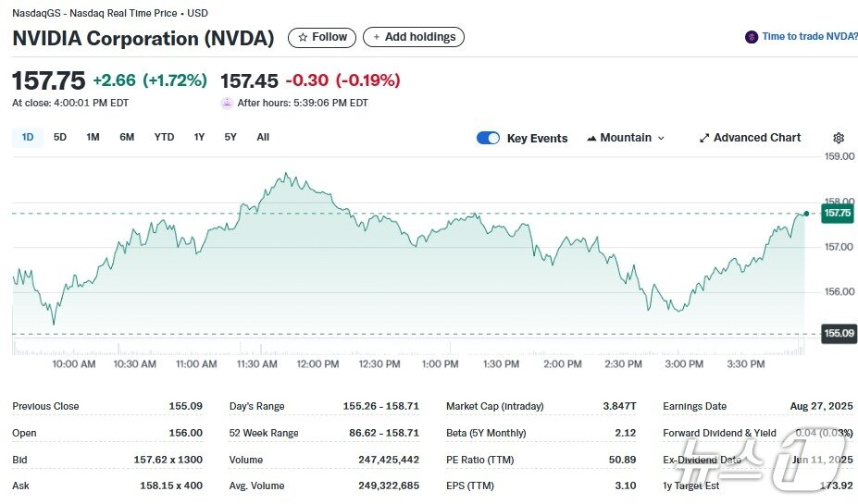Open Time to trade NVDA link

(809, 37)
